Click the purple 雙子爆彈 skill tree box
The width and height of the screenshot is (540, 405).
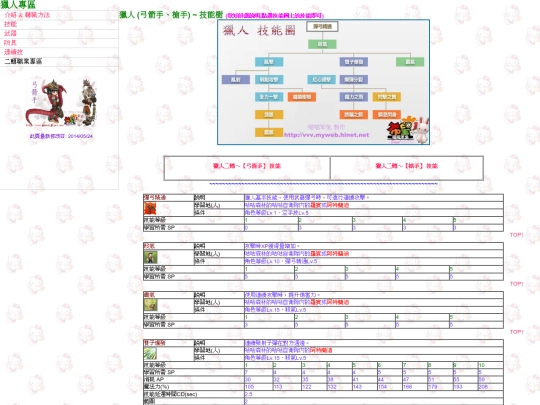click(354, 62)
